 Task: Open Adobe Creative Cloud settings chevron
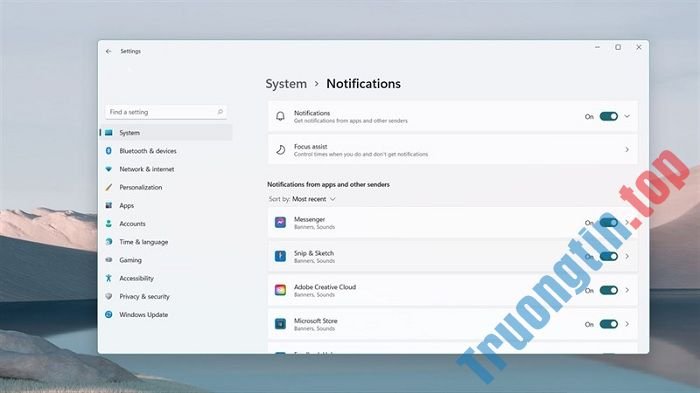(x=627, y=290)
